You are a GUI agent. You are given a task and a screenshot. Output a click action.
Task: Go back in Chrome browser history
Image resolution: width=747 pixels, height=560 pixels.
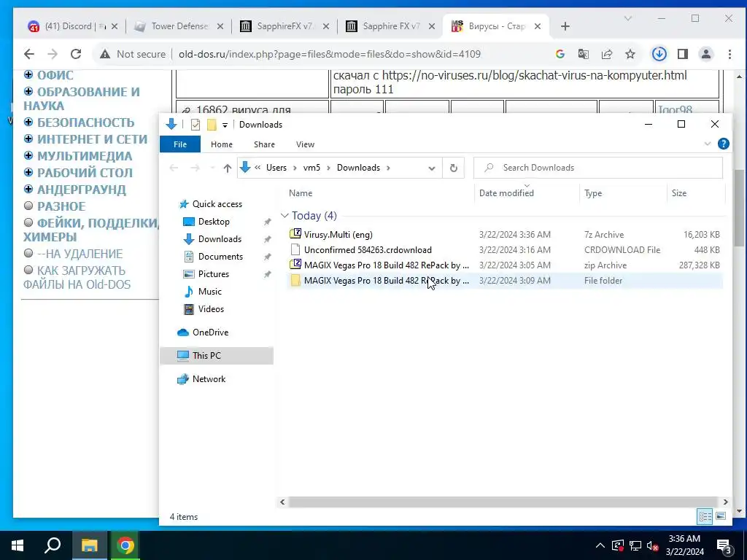(x=29, y=54)
